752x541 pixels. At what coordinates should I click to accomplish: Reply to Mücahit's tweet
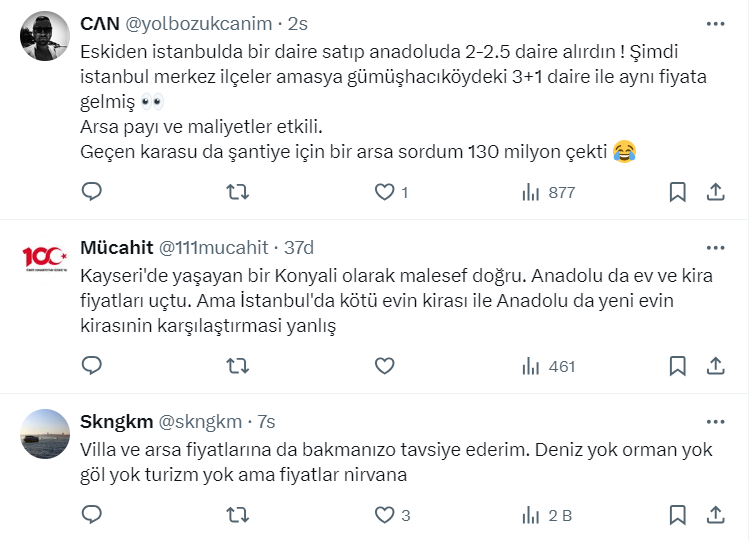click(x=92, y=366)
